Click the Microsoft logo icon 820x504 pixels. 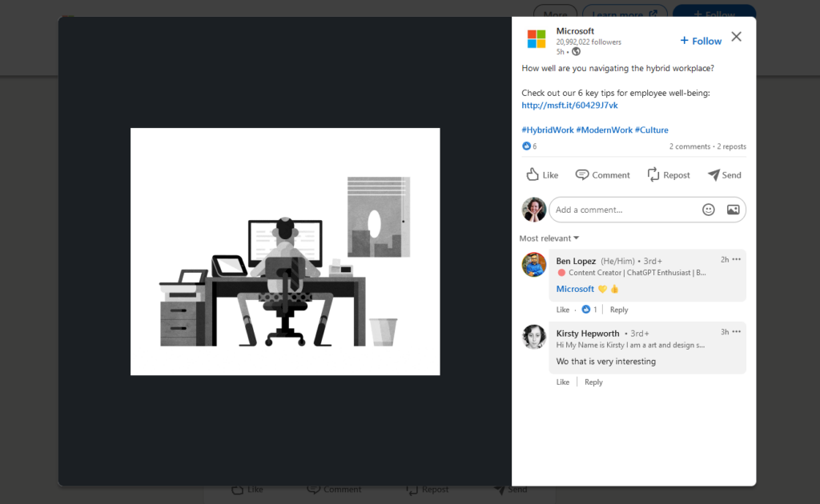[x=537, y=37]
